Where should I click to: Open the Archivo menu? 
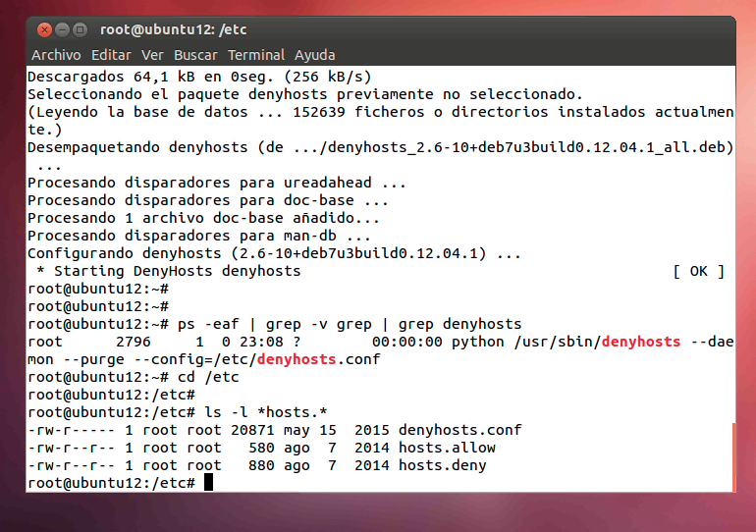56,55
